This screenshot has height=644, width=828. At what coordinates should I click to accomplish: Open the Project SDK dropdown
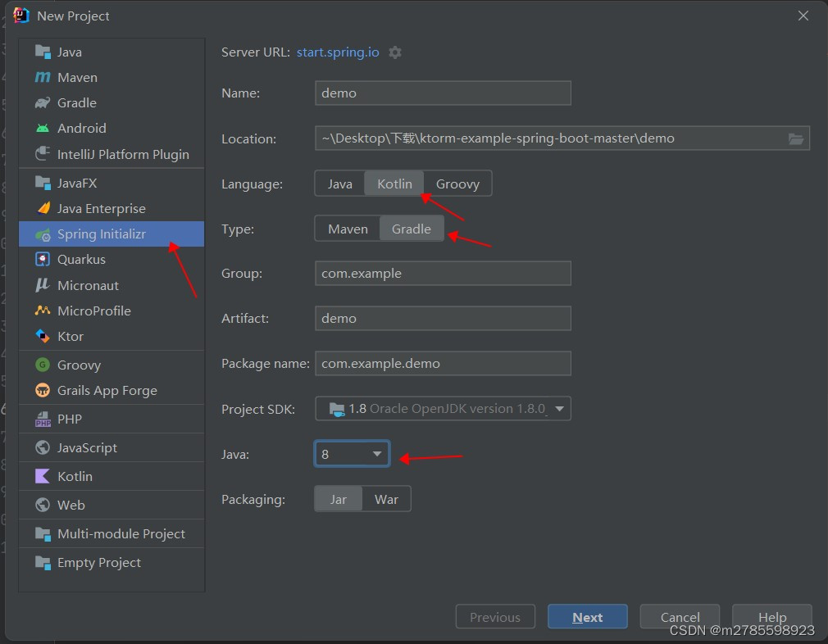coord(443,409)
